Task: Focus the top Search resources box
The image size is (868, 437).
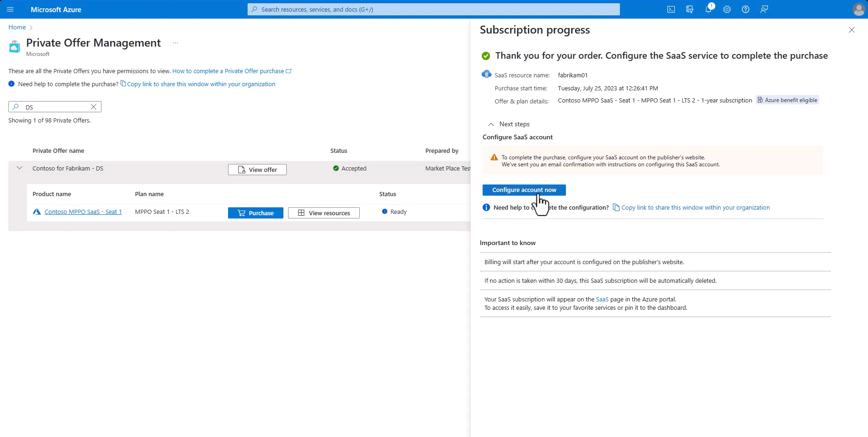Action: 434,9
